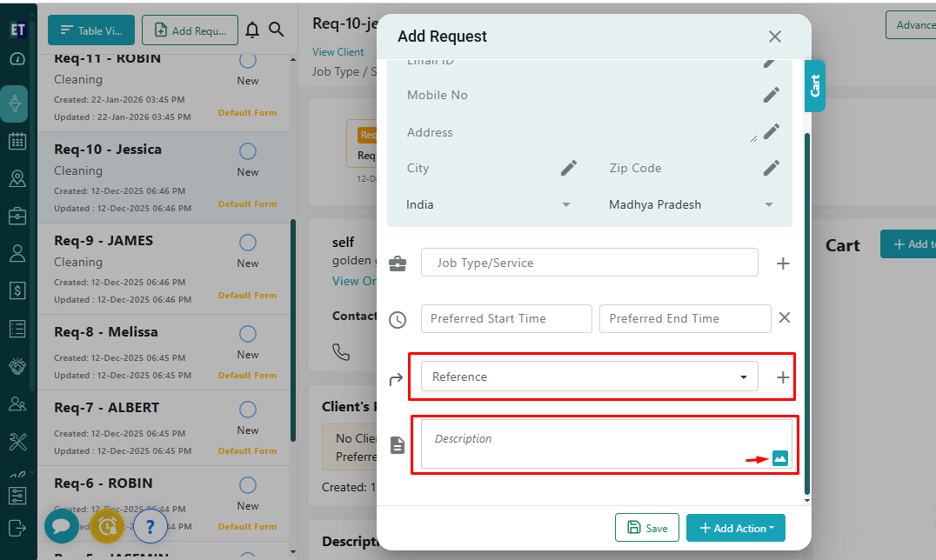Click the pencil icon next to Address

tap(772, 131)
